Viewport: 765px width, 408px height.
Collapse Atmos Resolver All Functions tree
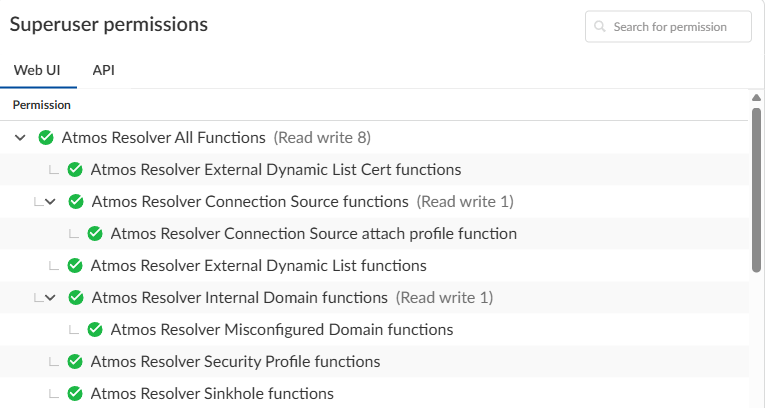[20, 138]
